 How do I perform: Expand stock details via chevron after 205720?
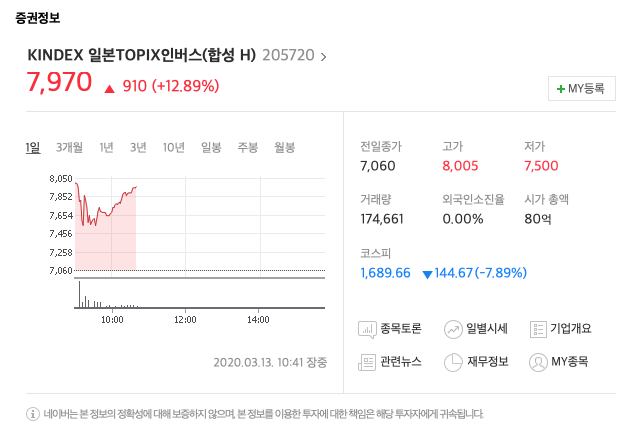point(322,57)
